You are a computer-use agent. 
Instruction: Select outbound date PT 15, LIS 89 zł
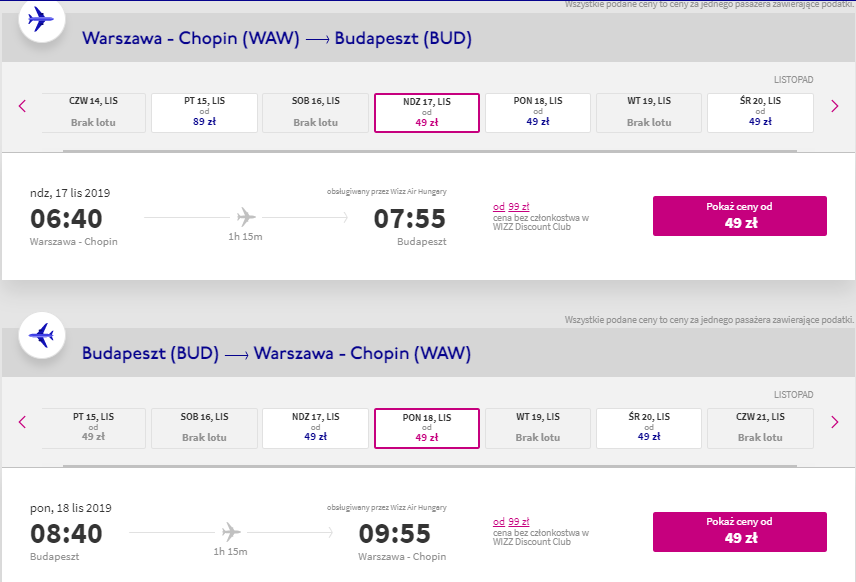click(204, 113)
